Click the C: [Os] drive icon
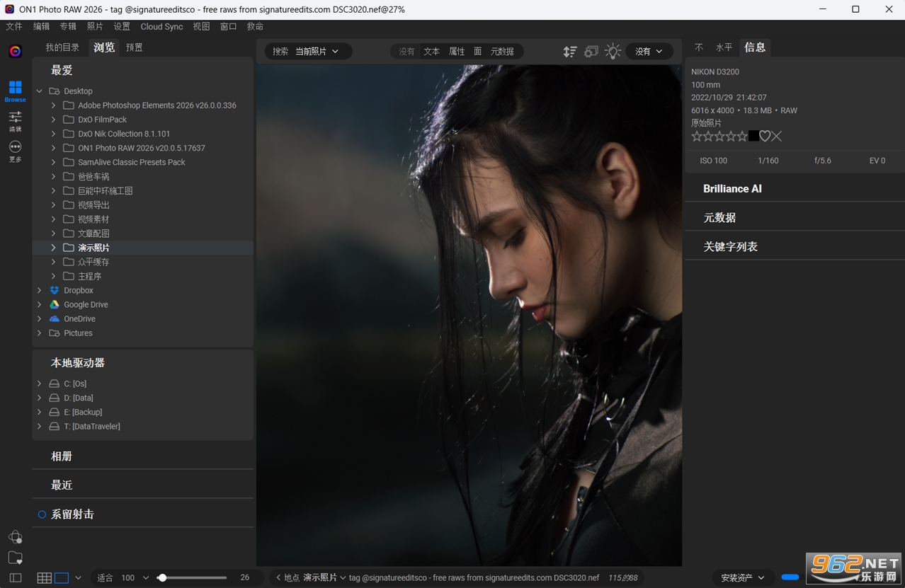 pos(54,384)
